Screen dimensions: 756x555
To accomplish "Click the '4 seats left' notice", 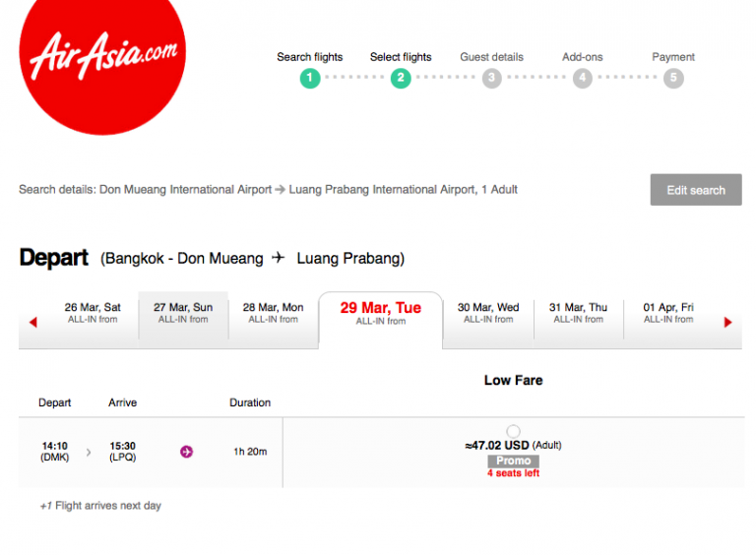I will click(x=514, y=473).
